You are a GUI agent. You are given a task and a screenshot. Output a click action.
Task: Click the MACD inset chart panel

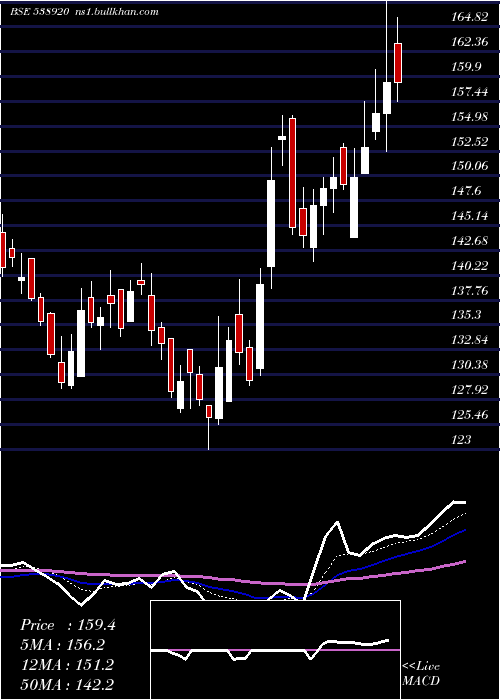(275, 650)
